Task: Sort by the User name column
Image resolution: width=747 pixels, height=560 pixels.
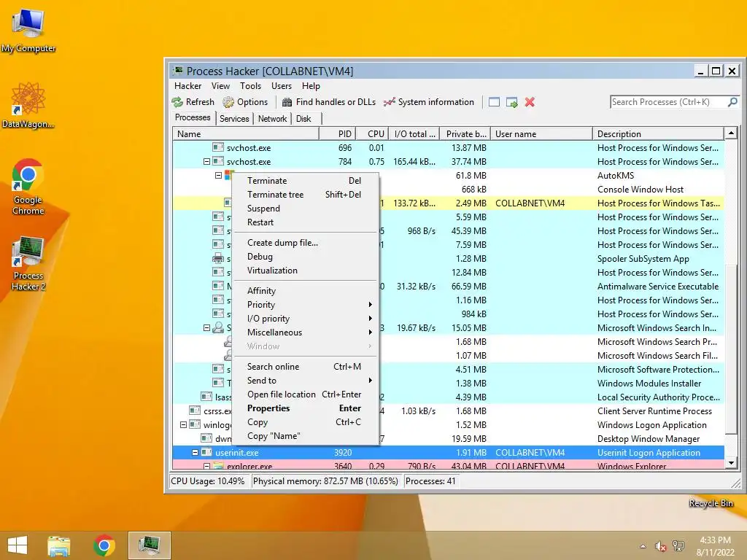Action: [x=542, y=134]
